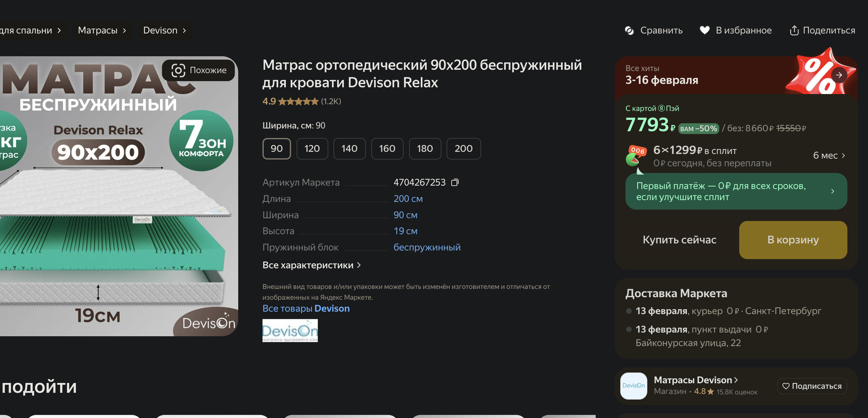Image resolution: width=868 pixels, height=418 pixels.
Task: Click the Share (Поделиться) icon
Action: [794, 31]
